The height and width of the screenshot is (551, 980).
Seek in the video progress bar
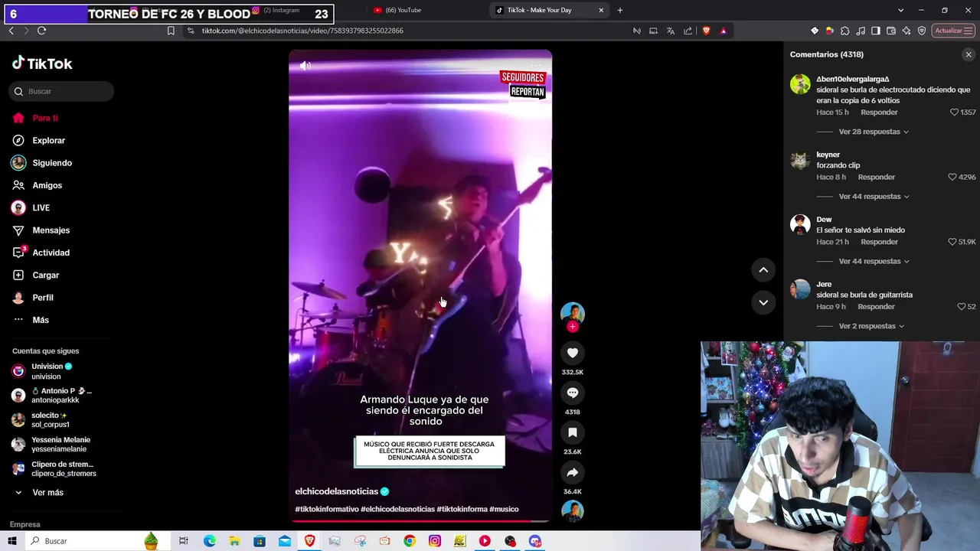[x=420, y=521]
